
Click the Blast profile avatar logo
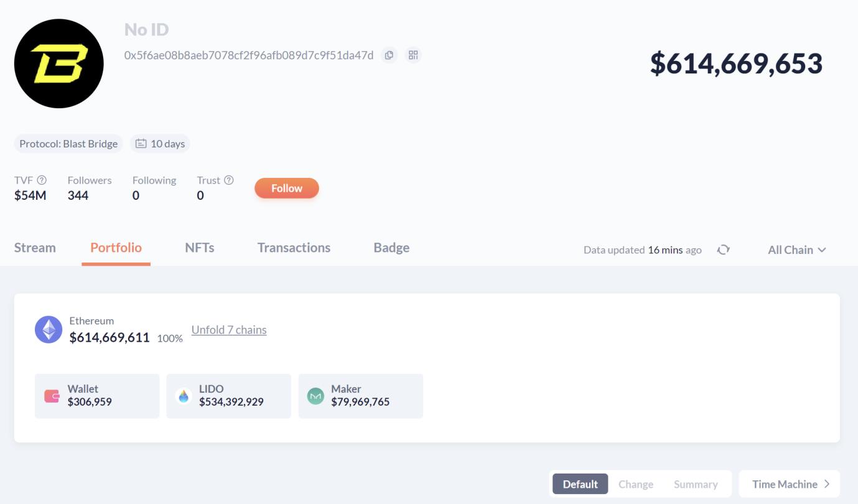coord(59,63)
